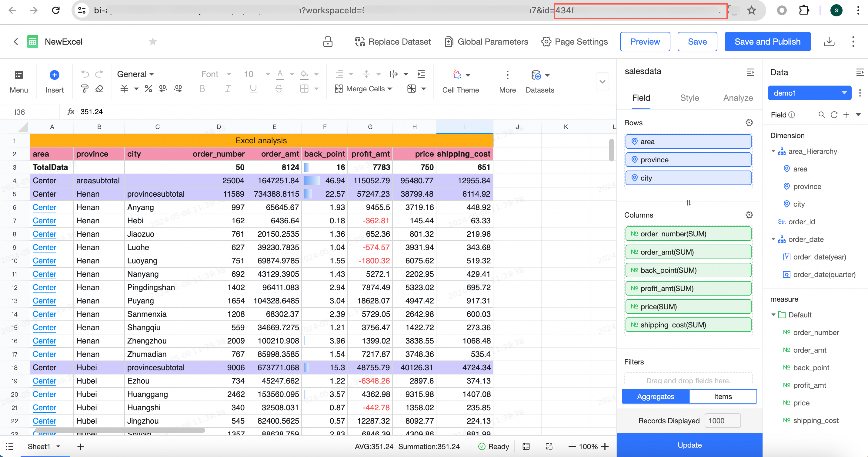Open the General number format dropdown
868x457 pixels.
[135, 74]
